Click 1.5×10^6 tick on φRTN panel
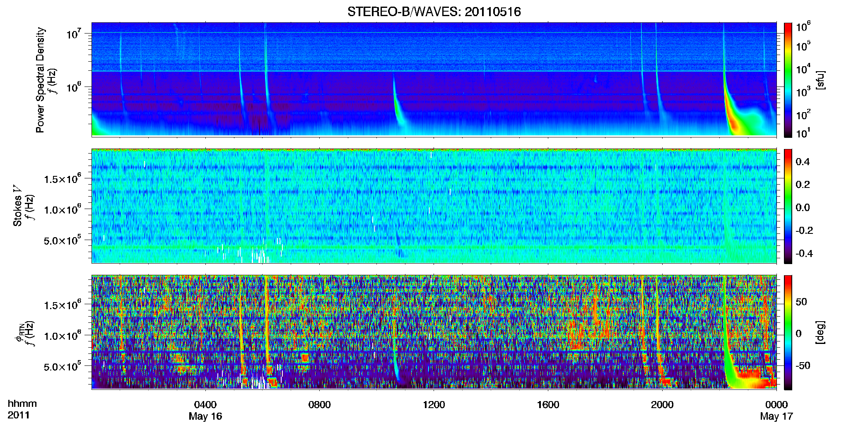 (63, 305)
